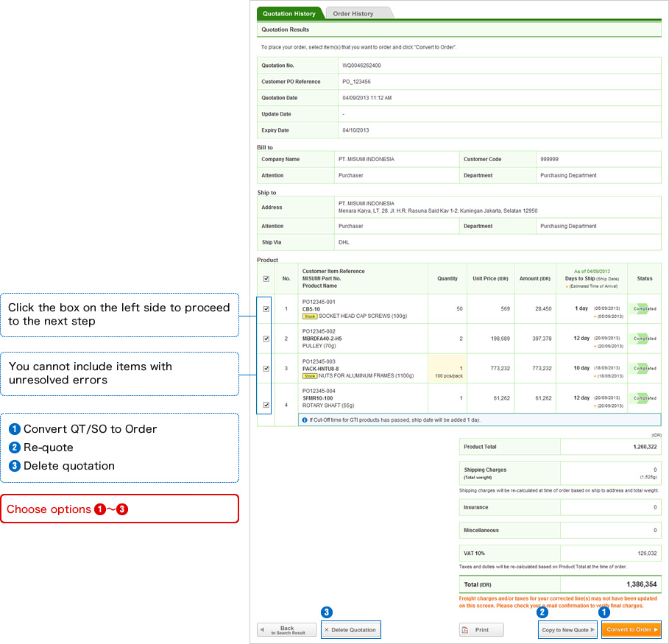Click the Status column header

644,279
